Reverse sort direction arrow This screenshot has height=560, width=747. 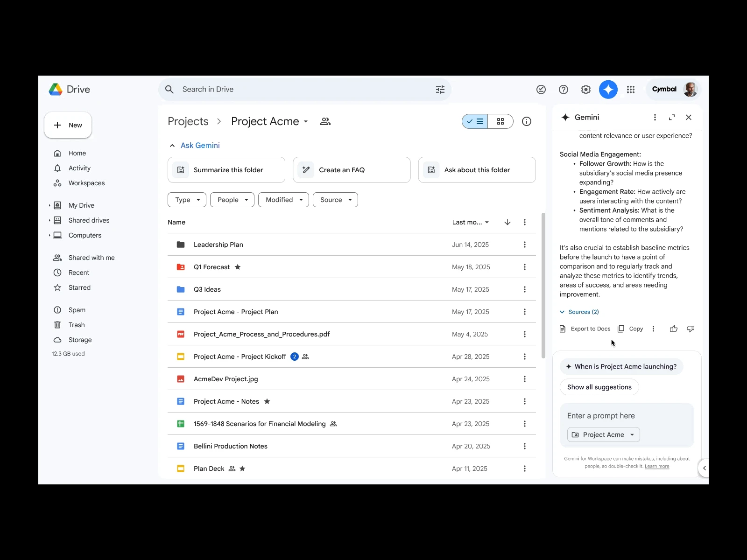tap(507, 222)
